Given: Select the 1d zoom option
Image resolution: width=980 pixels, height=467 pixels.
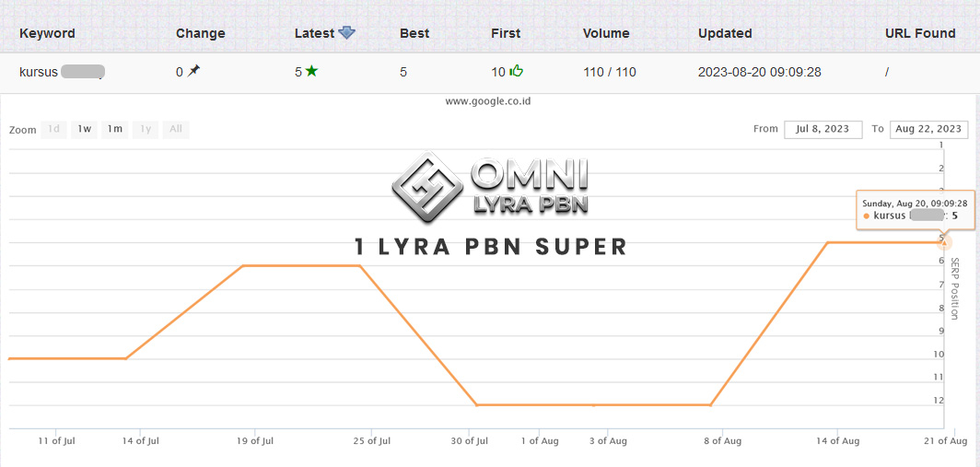Looking at the screenshot, I should [53, 129].
